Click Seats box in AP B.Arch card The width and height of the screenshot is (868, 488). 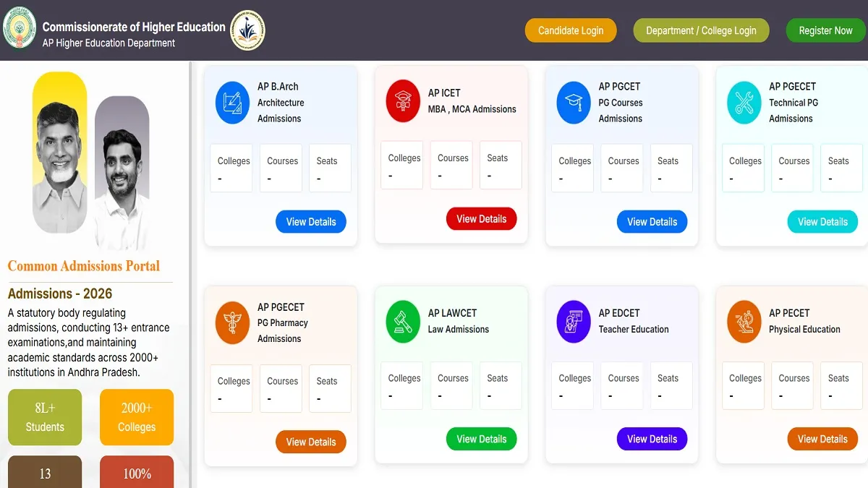(x=330, y=168)
